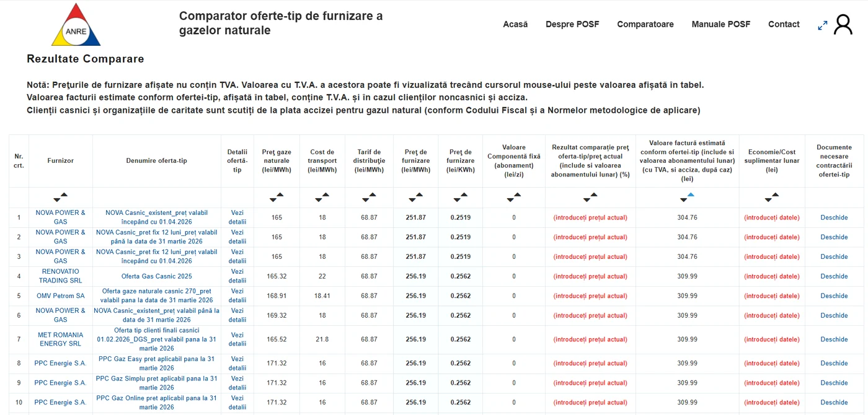868x415 pixels.
Task: Open offer NOVA Casnic_existent începând cu 01.04.2026
Action: tap(157, 217)
